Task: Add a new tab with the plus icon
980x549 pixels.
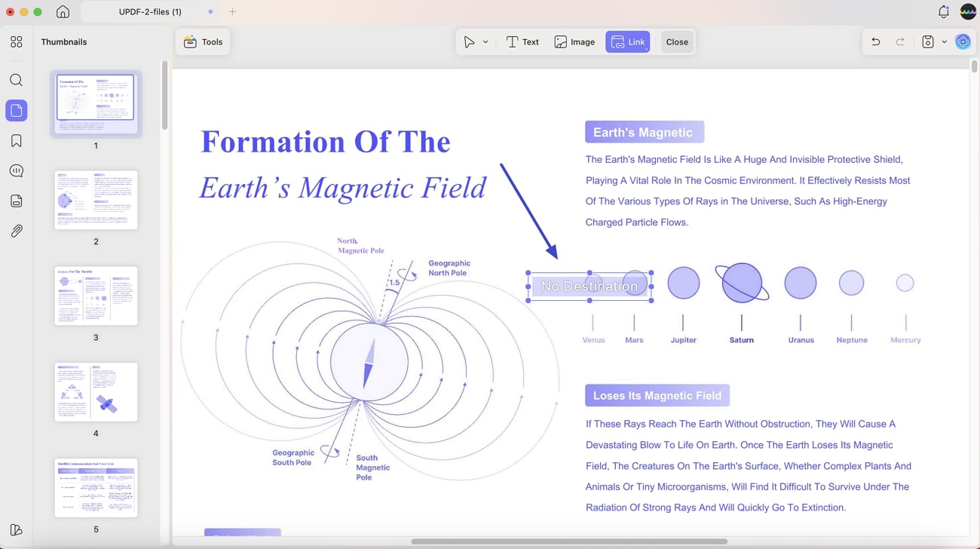Action: [233, 12]
